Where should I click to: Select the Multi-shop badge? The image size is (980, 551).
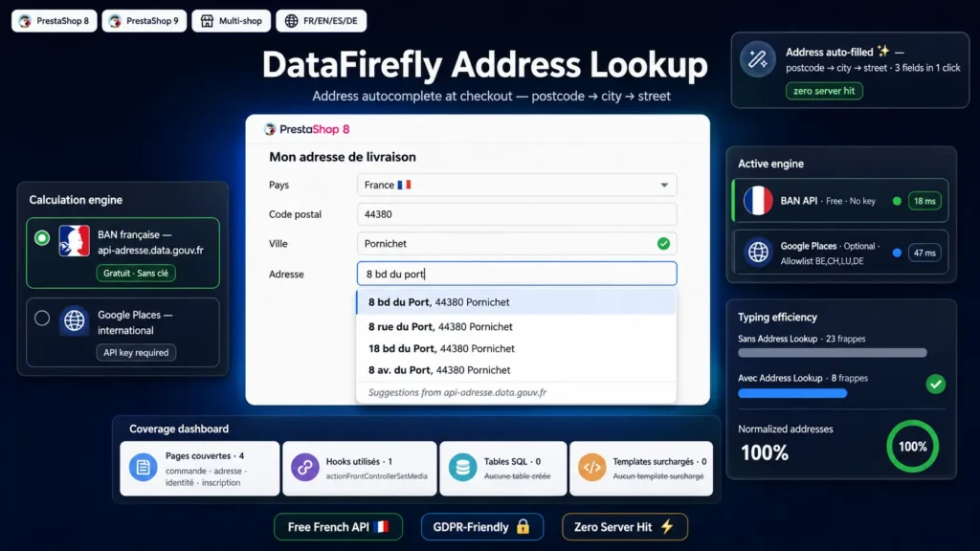click(232, 21)
